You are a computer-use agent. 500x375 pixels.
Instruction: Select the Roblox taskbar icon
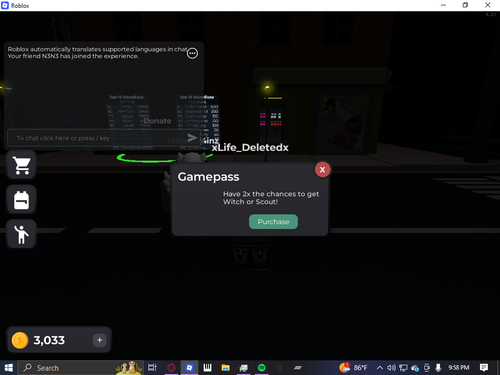189,368
